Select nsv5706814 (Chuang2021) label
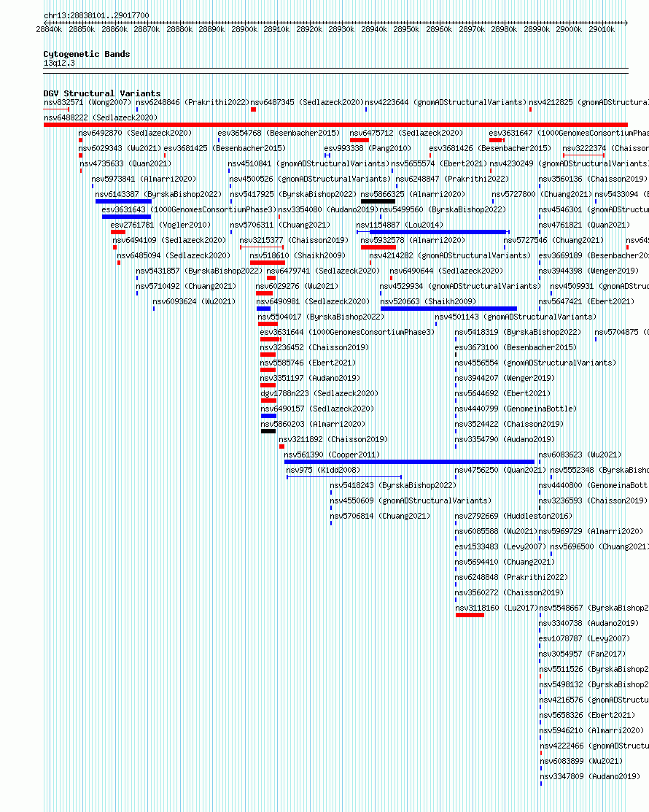Image resolution: width=649 pixels, height=812 pixels. (380, 516)
